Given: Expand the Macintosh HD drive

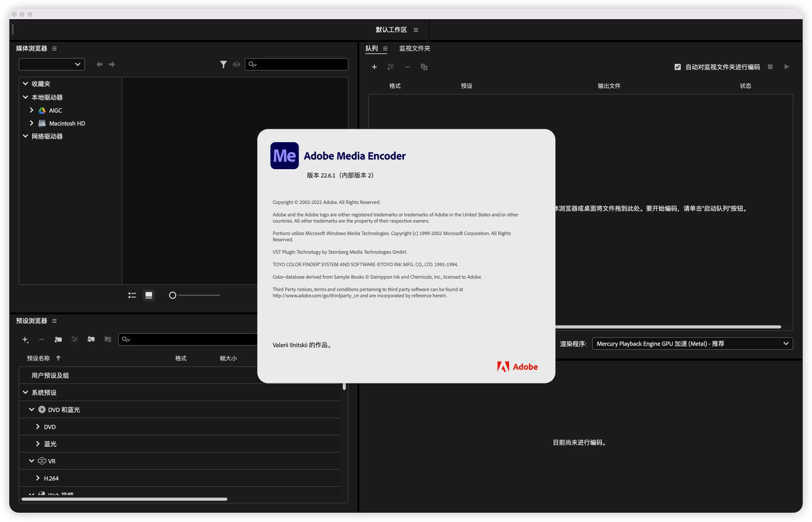Looking at the screenshot, I should click(x=32, y=123).
